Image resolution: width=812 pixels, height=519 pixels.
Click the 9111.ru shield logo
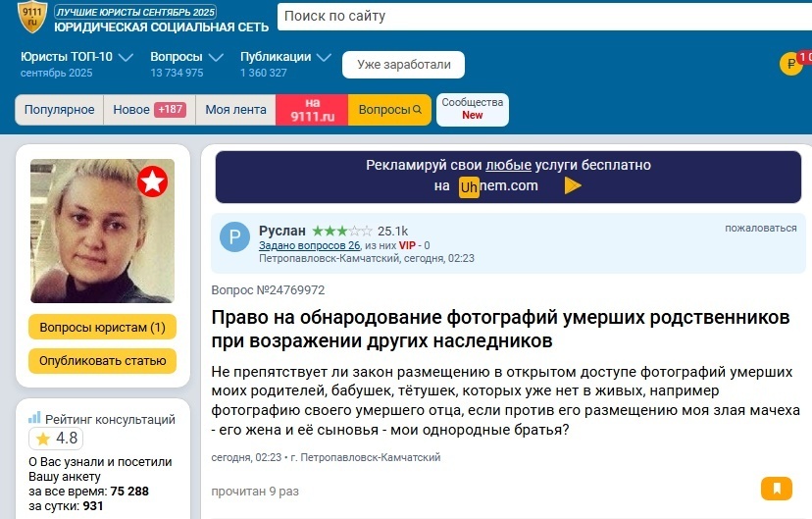(x=31, y=17)
